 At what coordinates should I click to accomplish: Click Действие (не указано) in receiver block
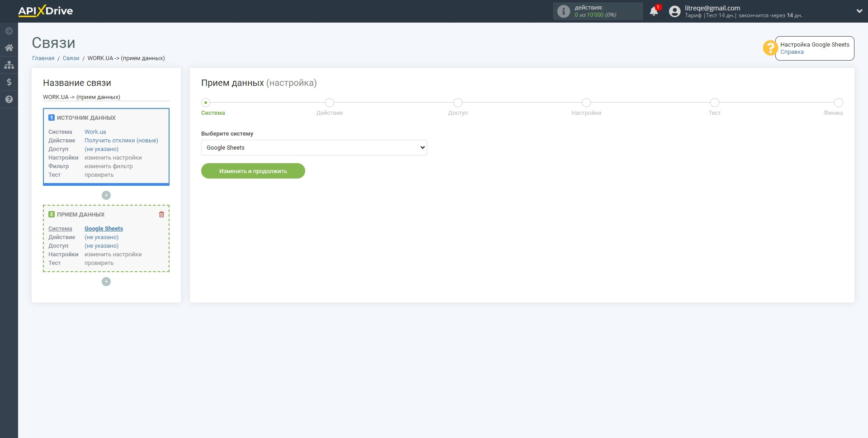tap(101, 237)
